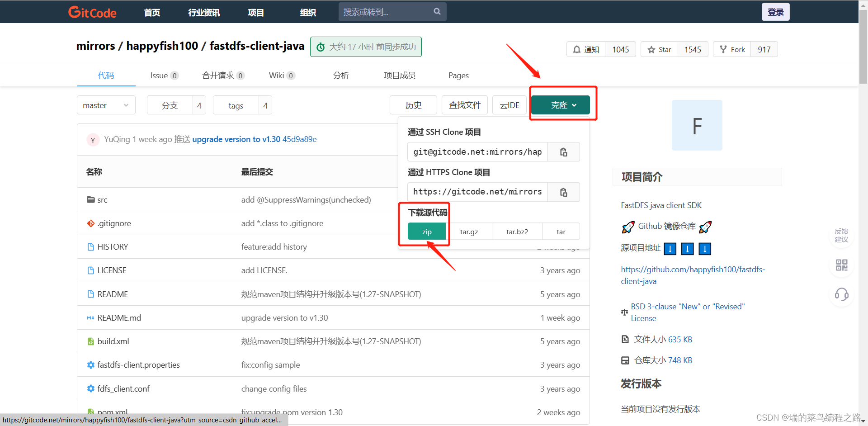This screenshot has height=426, width=868.
Task: Click the file size icon
Action: point(625,339)
